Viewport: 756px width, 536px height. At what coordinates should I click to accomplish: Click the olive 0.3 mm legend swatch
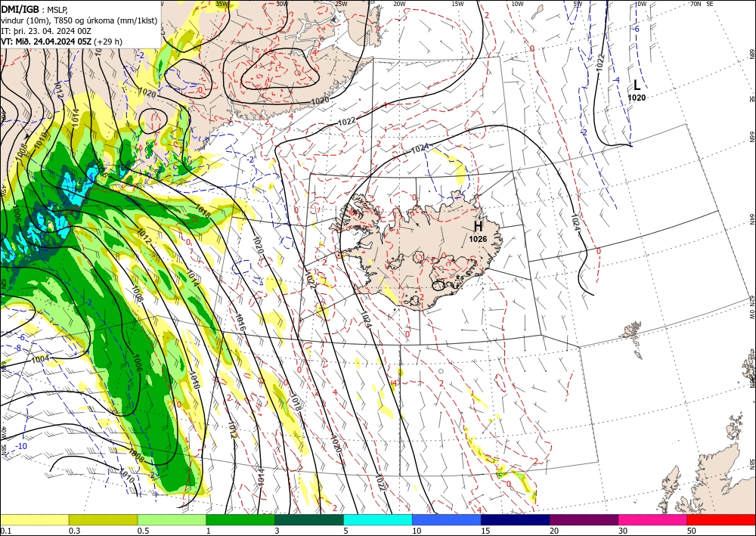point(103,519)
